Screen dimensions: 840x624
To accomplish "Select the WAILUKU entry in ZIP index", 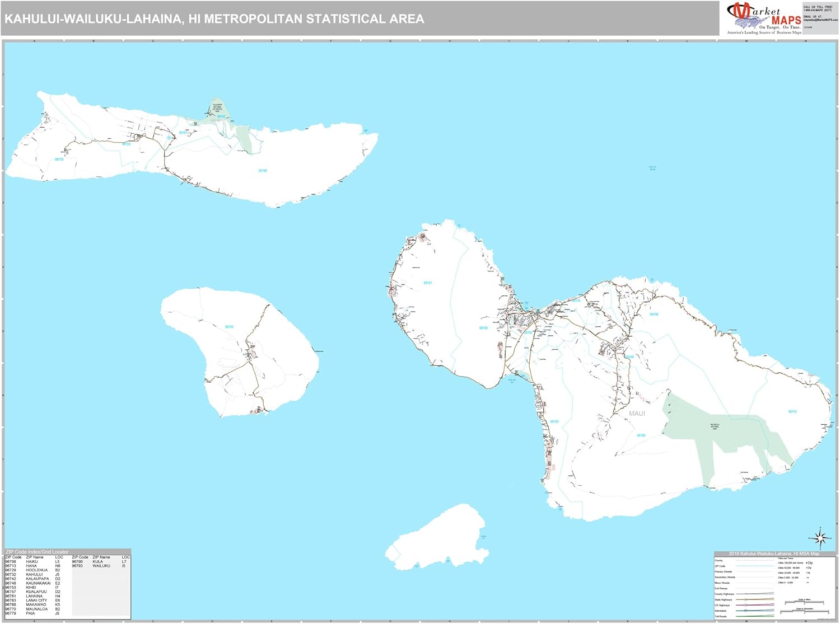I will pos(101,566).
